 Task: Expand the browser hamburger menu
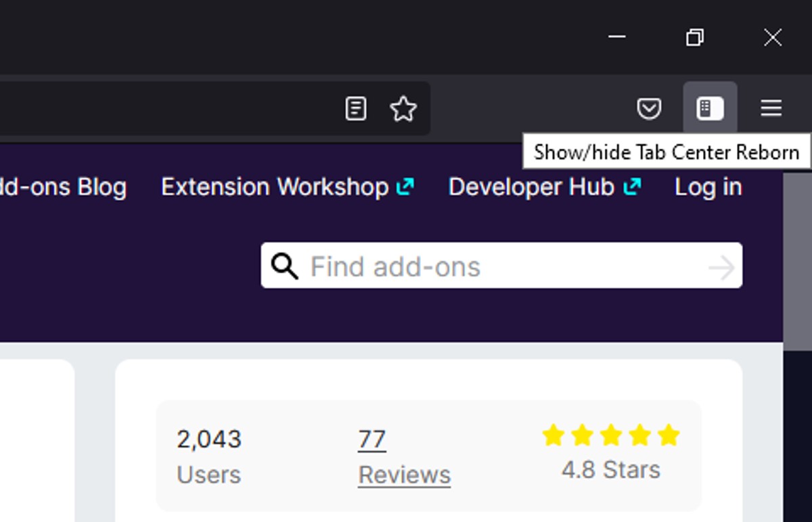tap(771, 108)
